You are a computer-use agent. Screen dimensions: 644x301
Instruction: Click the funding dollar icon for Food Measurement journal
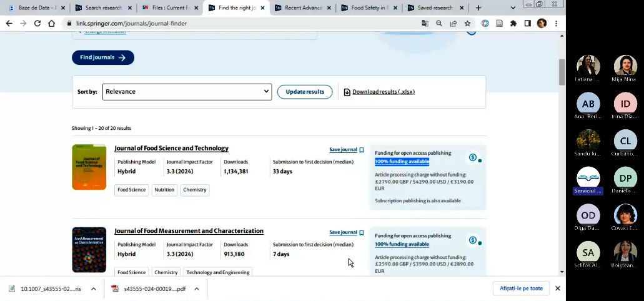[x=473, y=240]
